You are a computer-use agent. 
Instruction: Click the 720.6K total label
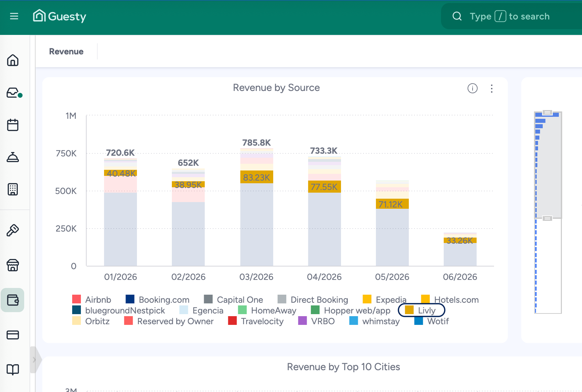click(x=120, y=153)
